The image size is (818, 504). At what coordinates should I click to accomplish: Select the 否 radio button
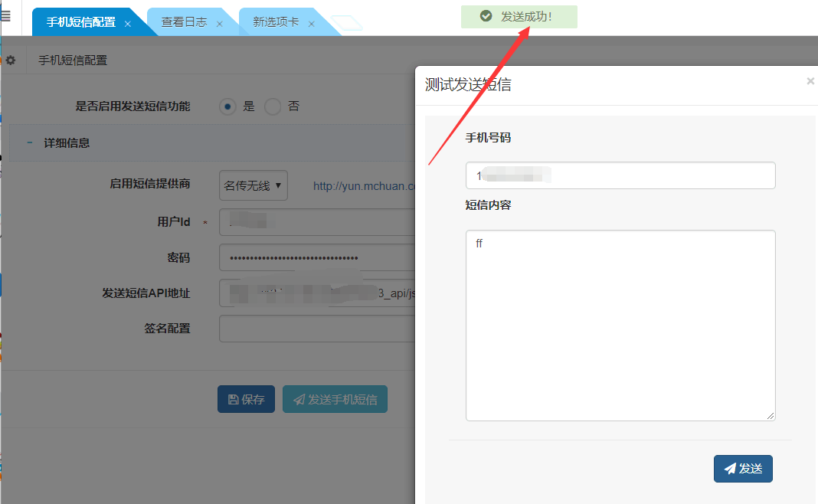pyautogui.click(x=273, y=106)
